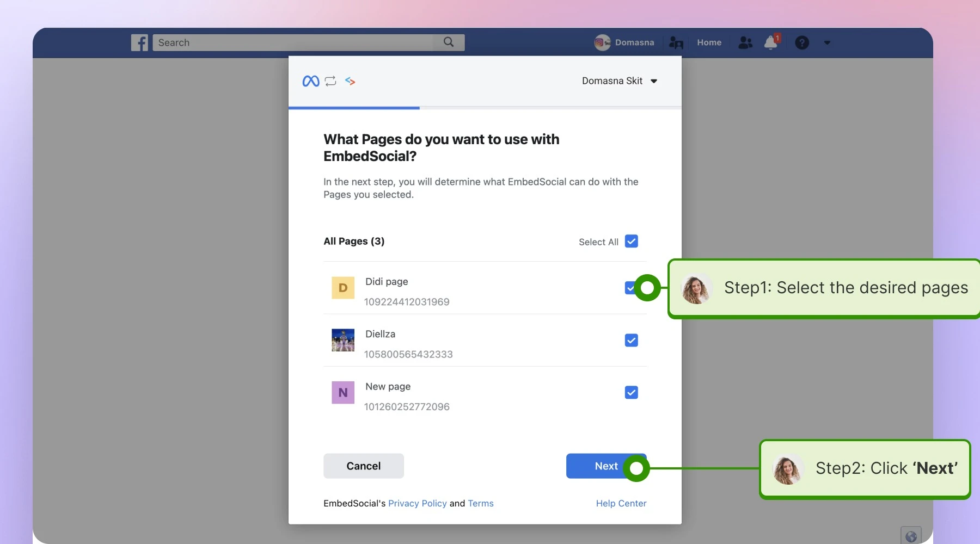Image resolution: width=980 pixels, height=544 pixels.
Task: Expand the Domasna Skit account dropdown
Action: (620, 81)
